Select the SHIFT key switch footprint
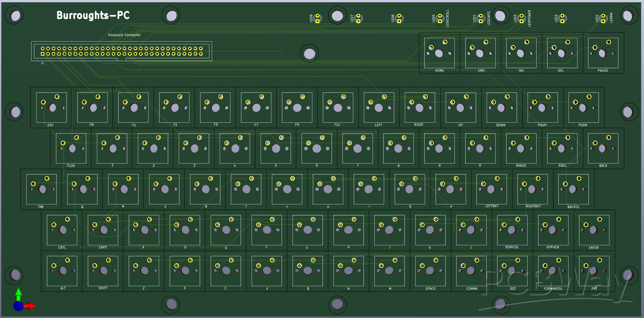This screenshot has width=644, height=318. tap(103, 271)
